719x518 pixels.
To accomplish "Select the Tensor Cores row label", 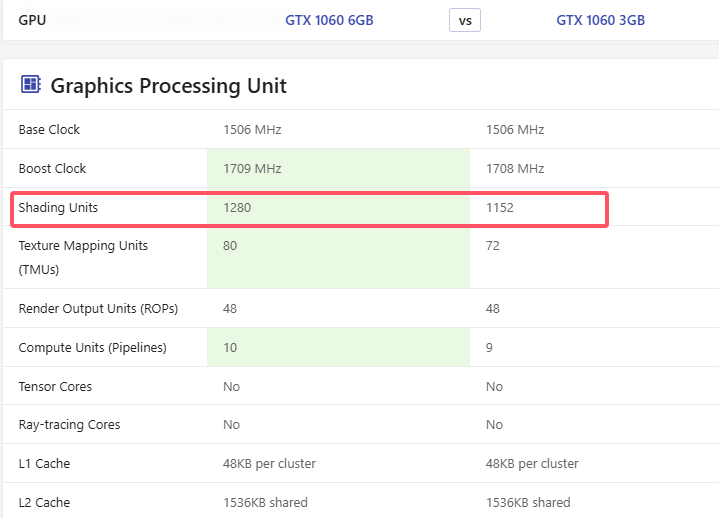I will tap(54, 387).
